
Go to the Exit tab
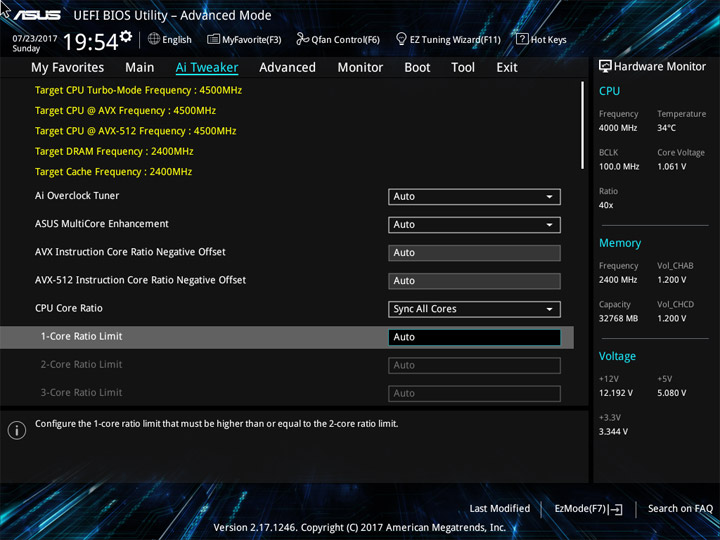point(507,68)
